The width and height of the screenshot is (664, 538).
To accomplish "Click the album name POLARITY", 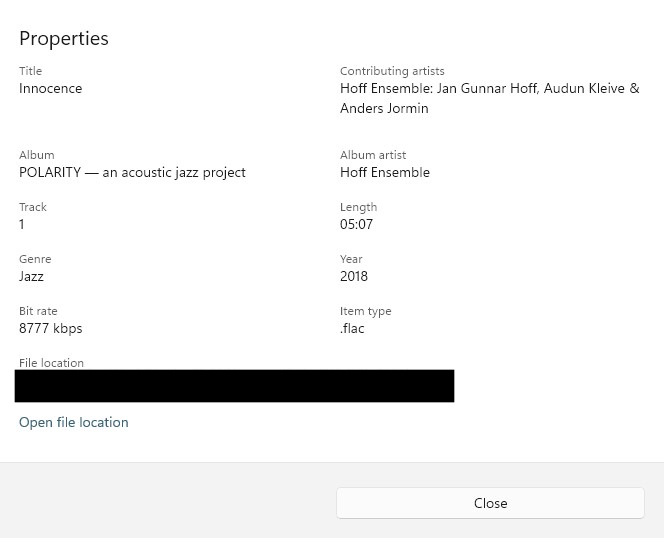I will pos(132,172).
